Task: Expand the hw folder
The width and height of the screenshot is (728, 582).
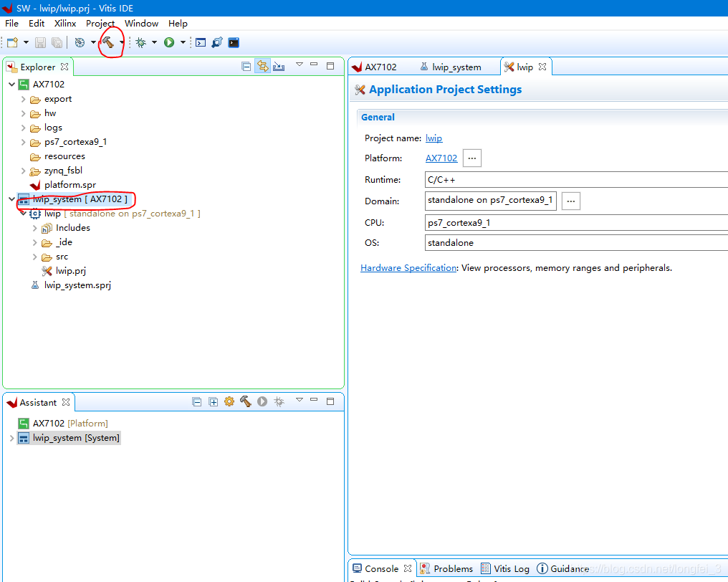Action: tap(23, 113)
